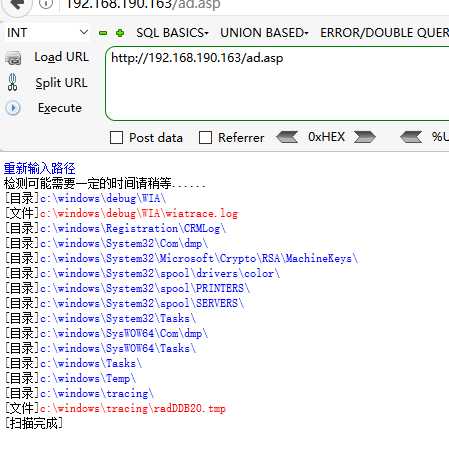Click the green minus icon in HackBar

[x=103, y=33]
